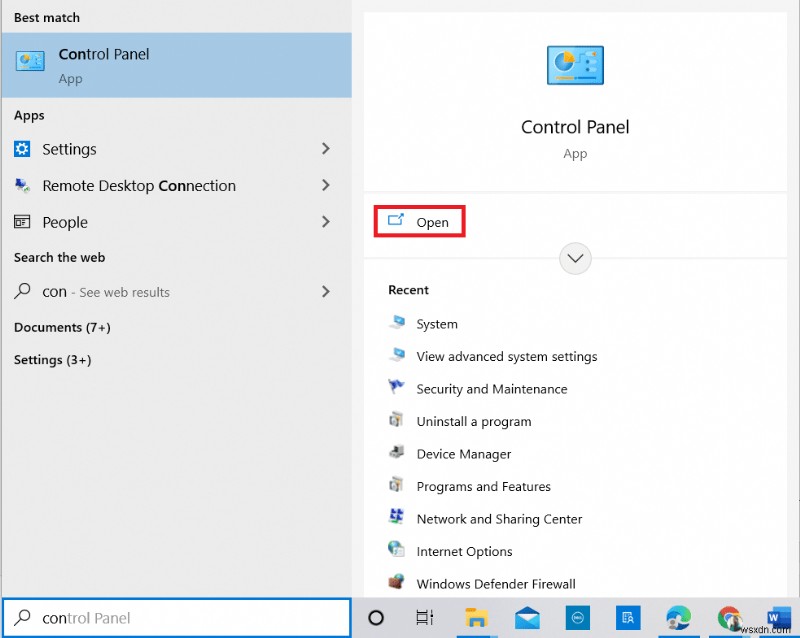Click the Open button for Control Panel
This screenshot has height=638, width=800.
pos(419,221)
